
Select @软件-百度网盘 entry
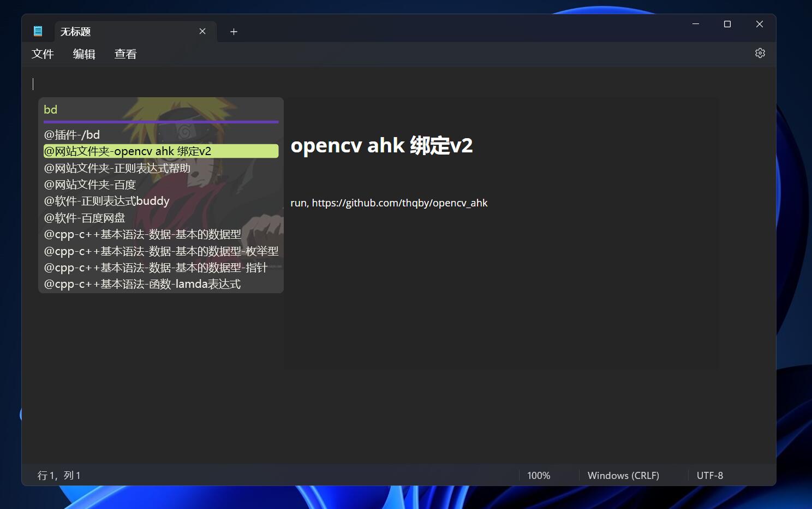(85, 218)
